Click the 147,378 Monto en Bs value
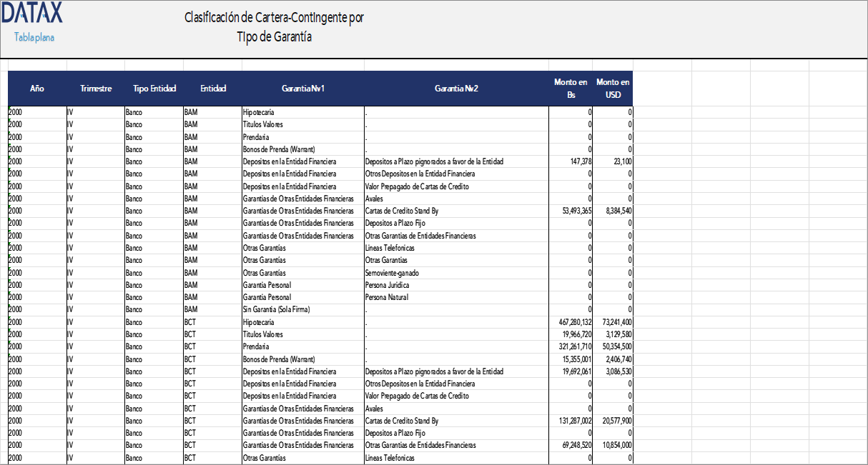The width and height of the screenshot is (868, 465). click(580, 161)
